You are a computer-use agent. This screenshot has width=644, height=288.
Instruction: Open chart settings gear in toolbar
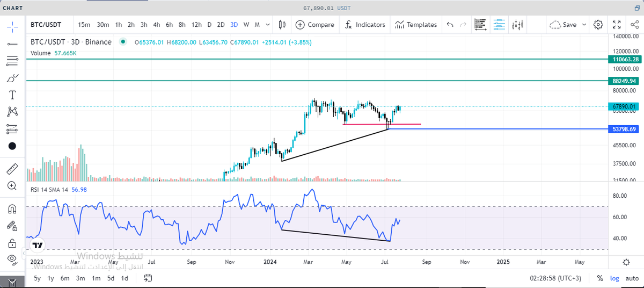[598, 25]
